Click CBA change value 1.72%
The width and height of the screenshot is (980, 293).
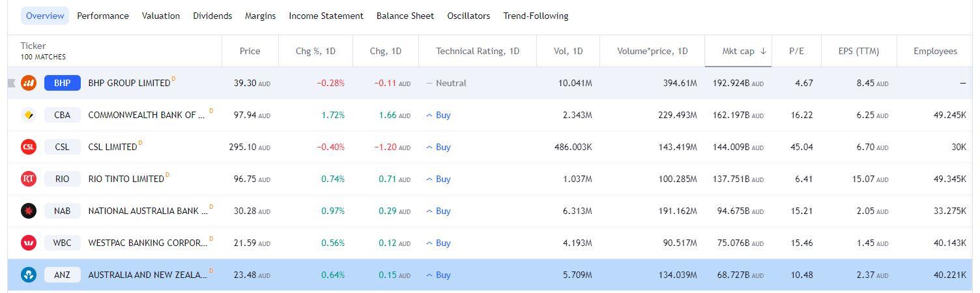pos(333,115)
